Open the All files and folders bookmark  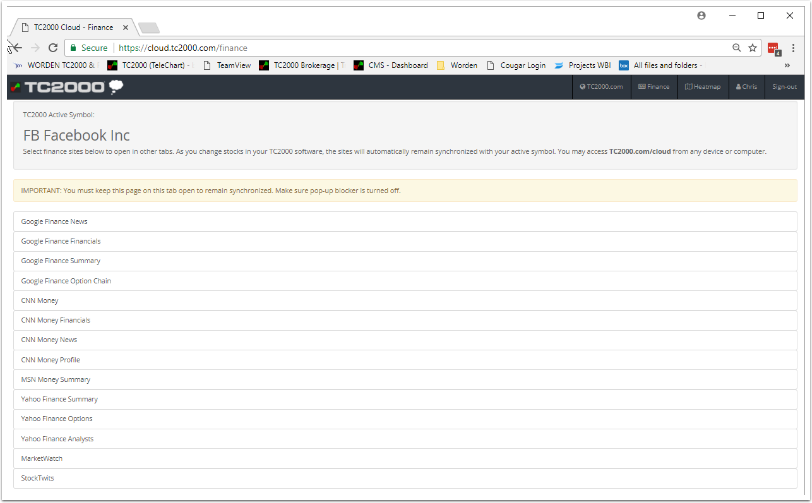tap(661, 65)
